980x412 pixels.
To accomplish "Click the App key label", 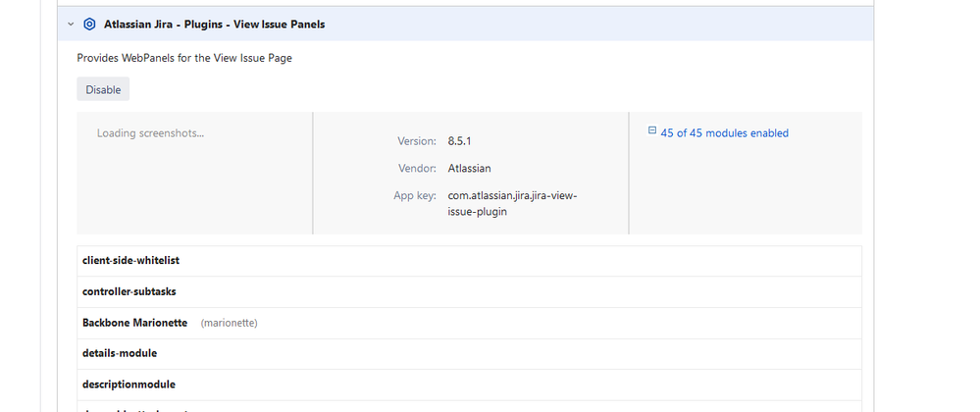I will [415, 195].
